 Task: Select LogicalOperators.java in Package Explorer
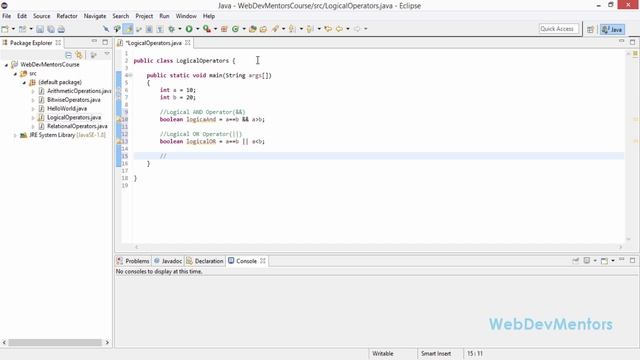74,117
